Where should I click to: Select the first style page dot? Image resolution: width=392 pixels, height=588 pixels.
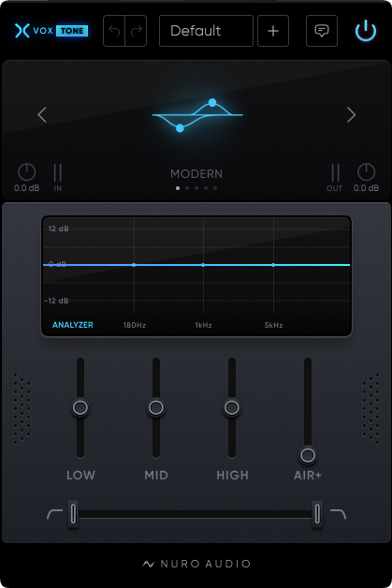click(x=178, y=188)
